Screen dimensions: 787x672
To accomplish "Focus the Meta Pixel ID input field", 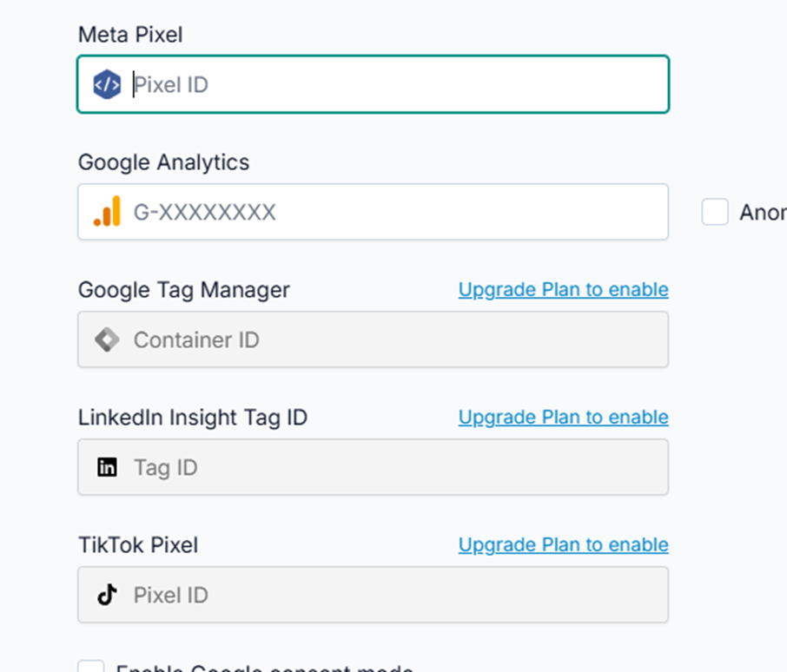I will pyautogui.click(x=391, y=85).
